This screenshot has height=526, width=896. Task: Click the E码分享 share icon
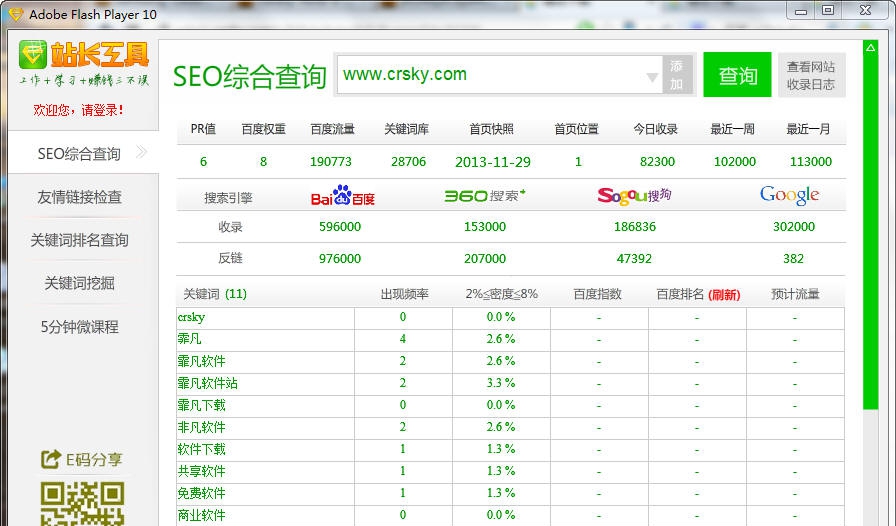tap(50, 459)
